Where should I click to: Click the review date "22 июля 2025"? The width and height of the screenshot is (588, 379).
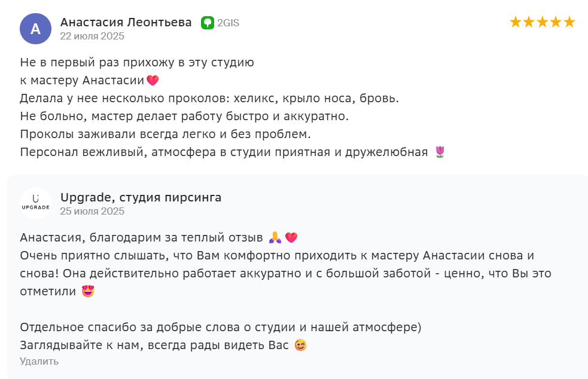pyautogui.click(x=92, y=36)
